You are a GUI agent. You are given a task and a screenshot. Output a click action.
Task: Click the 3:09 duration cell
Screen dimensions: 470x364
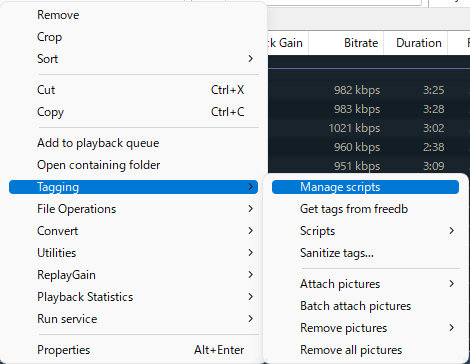[434, 166]
